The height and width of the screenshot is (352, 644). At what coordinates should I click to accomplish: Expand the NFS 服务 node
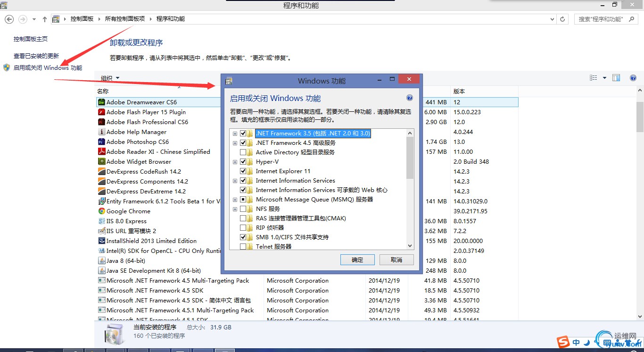point(235,209)
